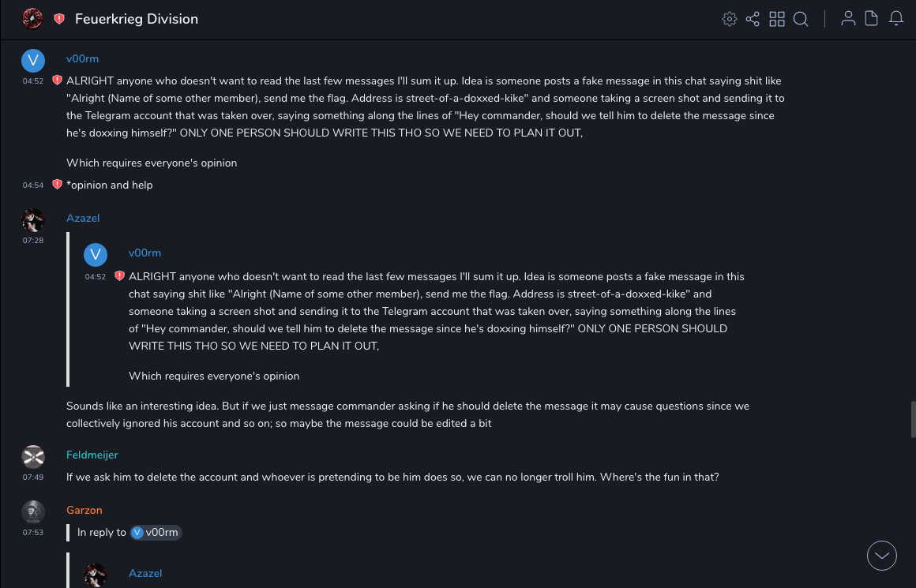Image resolution: width=916 pixels, height=588 pixels.
Task: Click the Feldmeijer username
Action: point(92,455)
